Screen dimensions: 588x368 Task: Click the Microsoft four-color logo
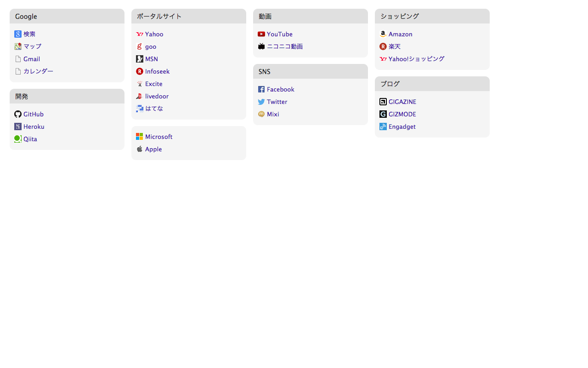140,137
